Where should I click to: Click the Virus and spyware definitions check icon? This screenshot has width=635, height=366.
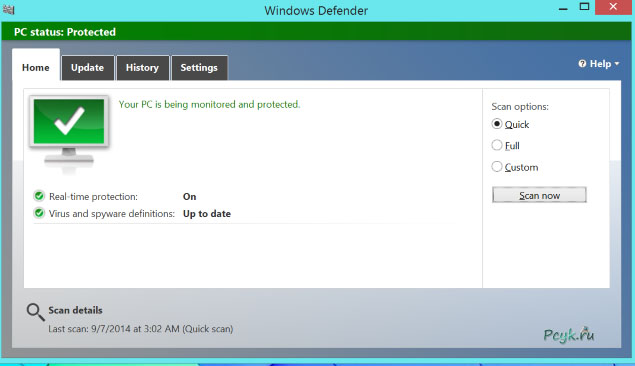point(39,213)
